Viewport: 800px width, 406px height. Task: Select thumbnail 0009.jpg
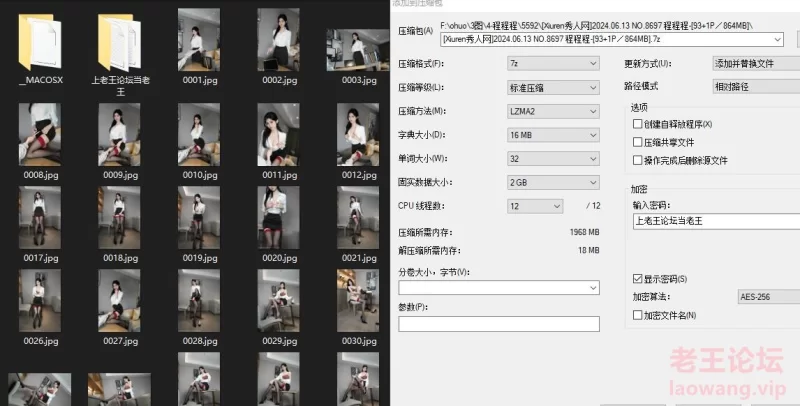(119, 135)
